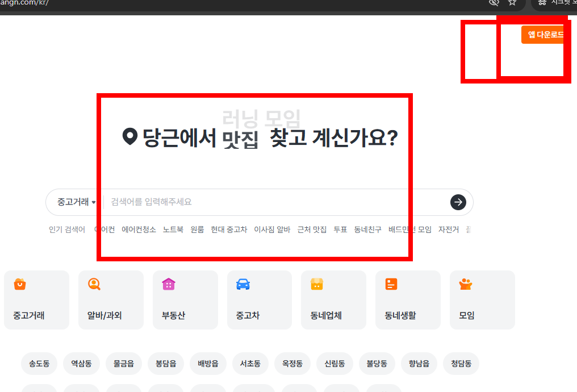The height and width of the screenshot is (392, 577).
Task: Choose the 서초동 neighborhood chip
Action: (250, 364)
